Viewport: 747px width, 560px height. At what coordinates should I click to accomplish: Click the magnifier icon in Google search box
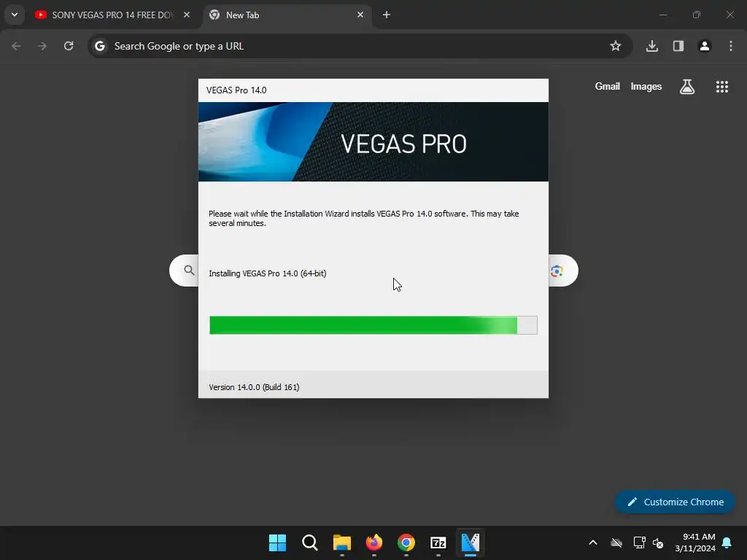click(189, 271)
